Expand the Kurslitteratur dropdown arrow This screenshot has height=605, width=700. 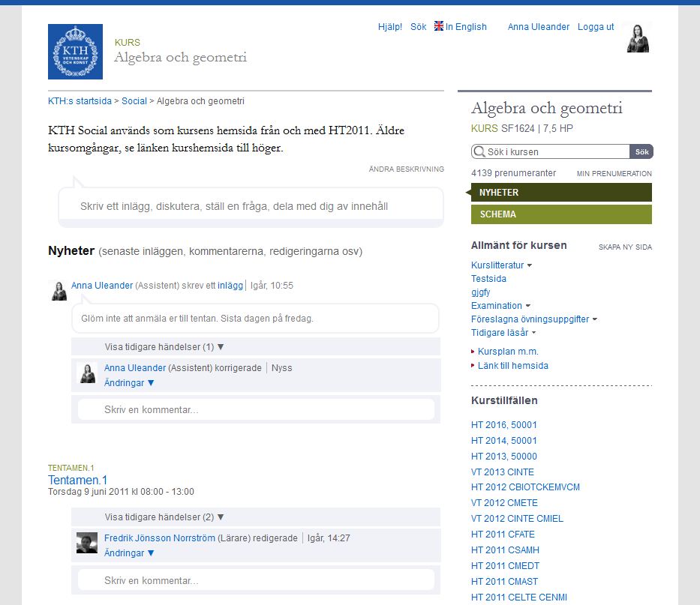pyautogui.click(x=530, y=265)
